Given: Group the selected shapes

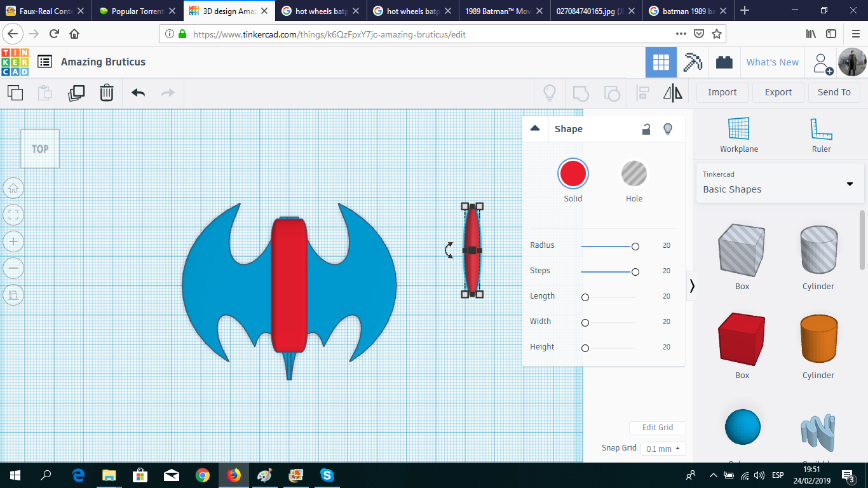Looking at the screenshot, I should 580,93.
